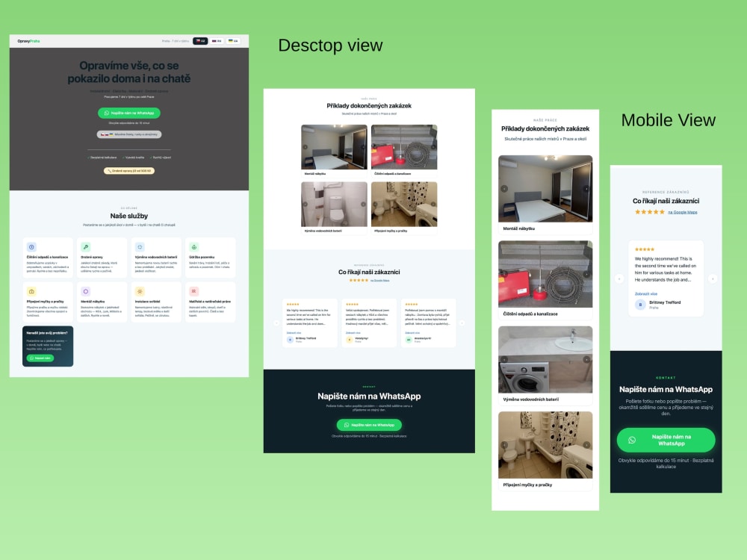The height and width of the screenshot is (560, 747).
Task: Click the left arrow on the mobile bedroom photo
Action: point(504,189)
